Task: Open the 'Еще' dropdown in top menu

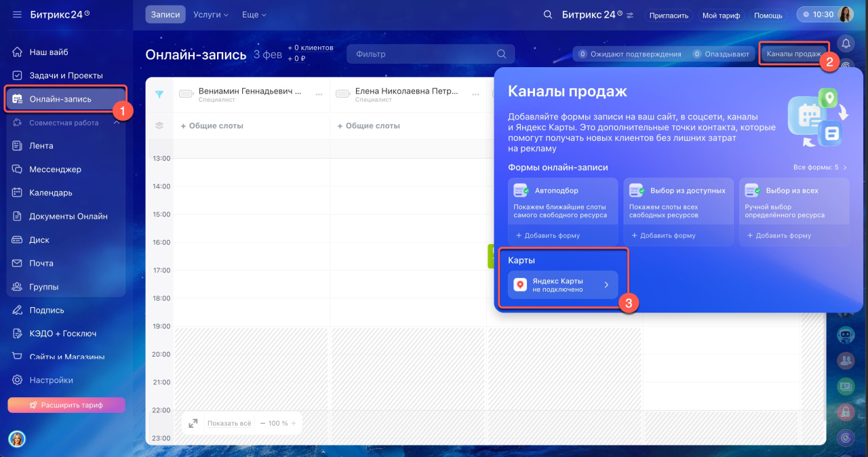Action: pos(254,14)
